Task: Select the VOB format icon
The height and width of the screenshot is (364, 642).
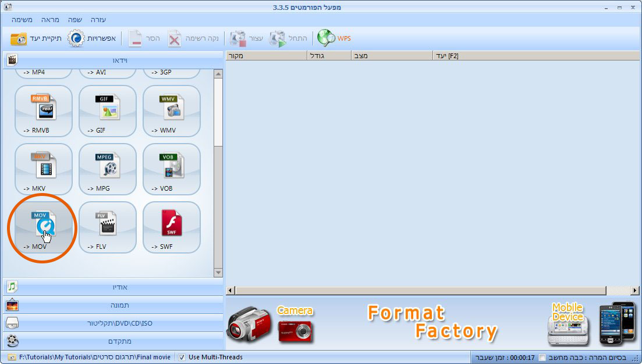Action: coord(172,169)
